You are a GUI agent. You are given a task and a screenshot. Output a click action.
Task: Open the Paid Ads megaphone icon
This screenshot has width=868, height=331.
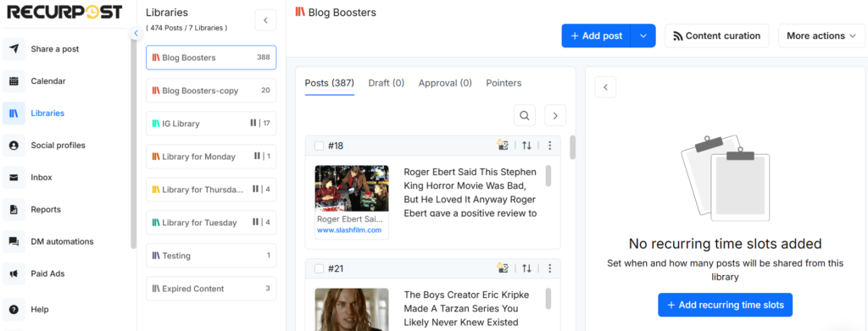[14, 273]
